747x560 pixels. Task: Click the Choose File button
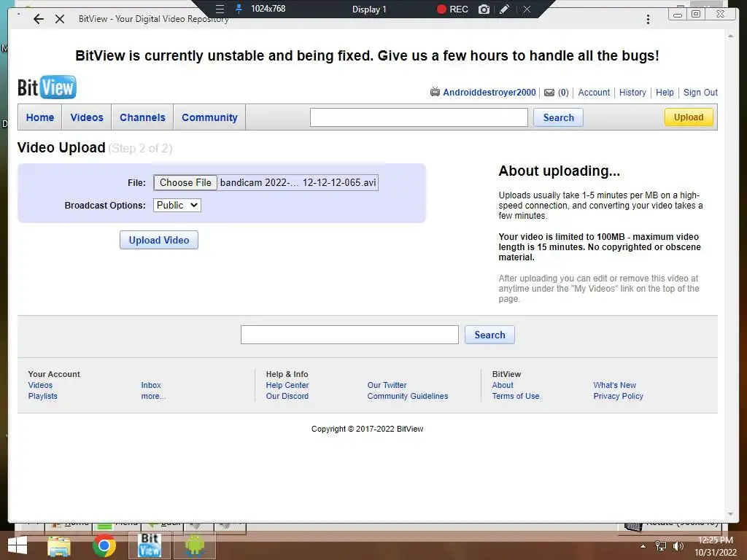click(185, 183)
